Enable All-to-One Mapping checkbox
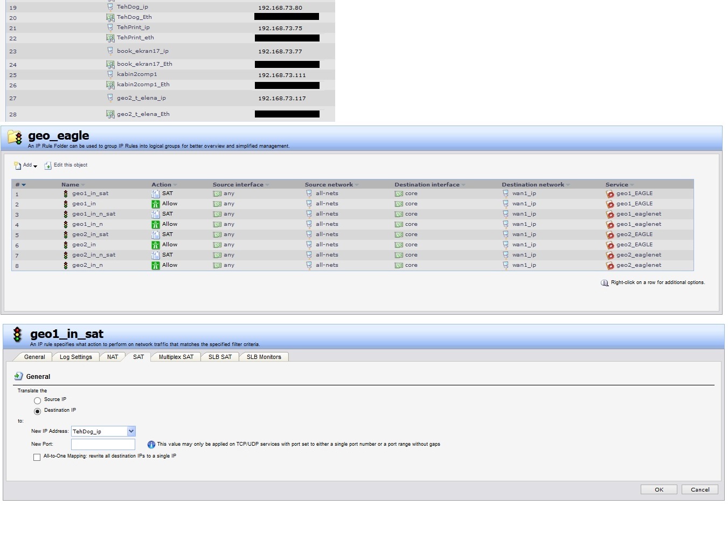The width and height of the screenshot is (728, 560). (37, 457)
